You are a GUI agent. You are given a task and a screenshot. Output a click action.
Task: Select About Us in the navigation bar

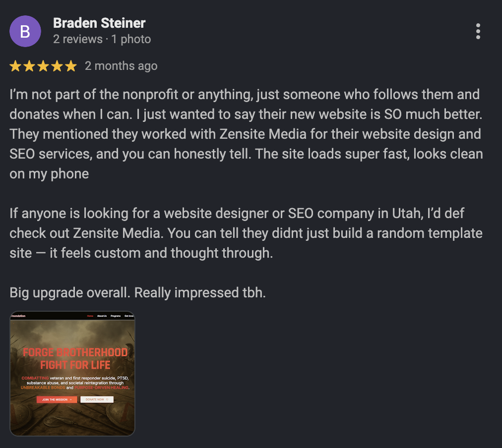(x=102, y=316)
